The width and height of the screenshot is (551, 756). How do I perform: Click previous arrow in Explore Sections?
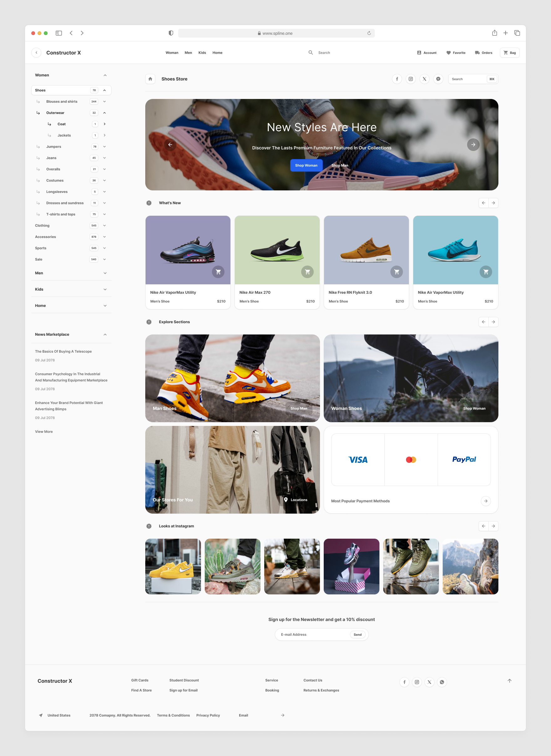483,322
